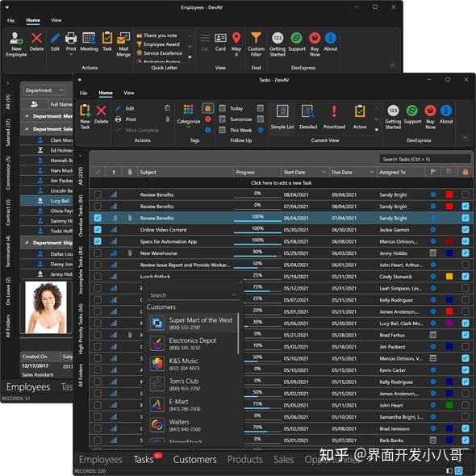Check complete box for 08/04/2021 Review Benefits

coord(98,194)
